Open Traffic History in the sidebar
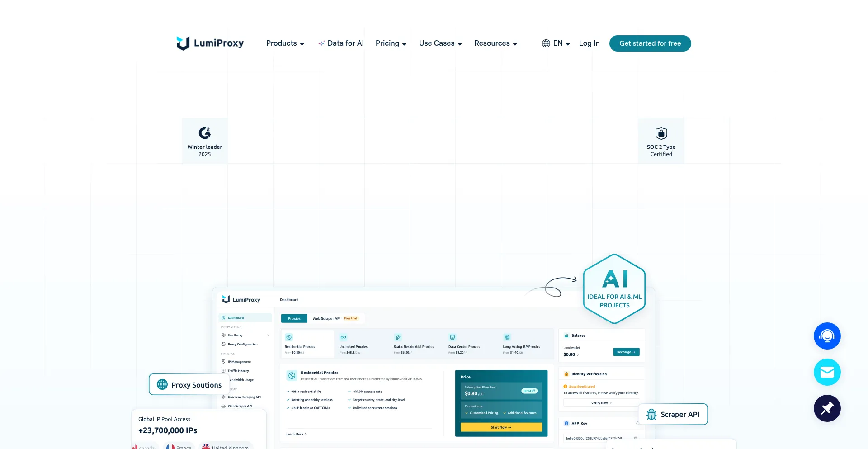 click(238, 371)
